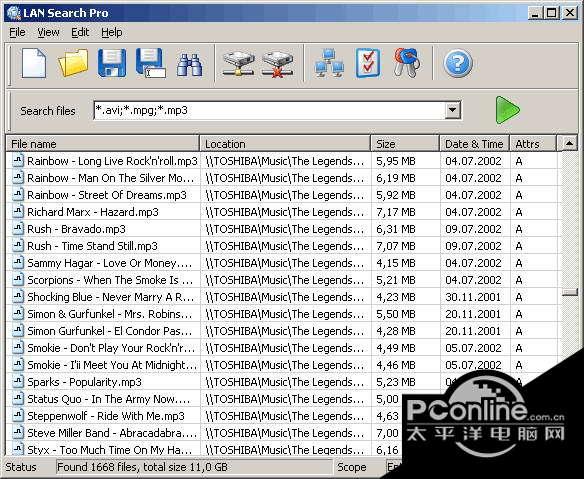
Task: Click the vertical scrollbar thumb
Action: pos(569,292)
